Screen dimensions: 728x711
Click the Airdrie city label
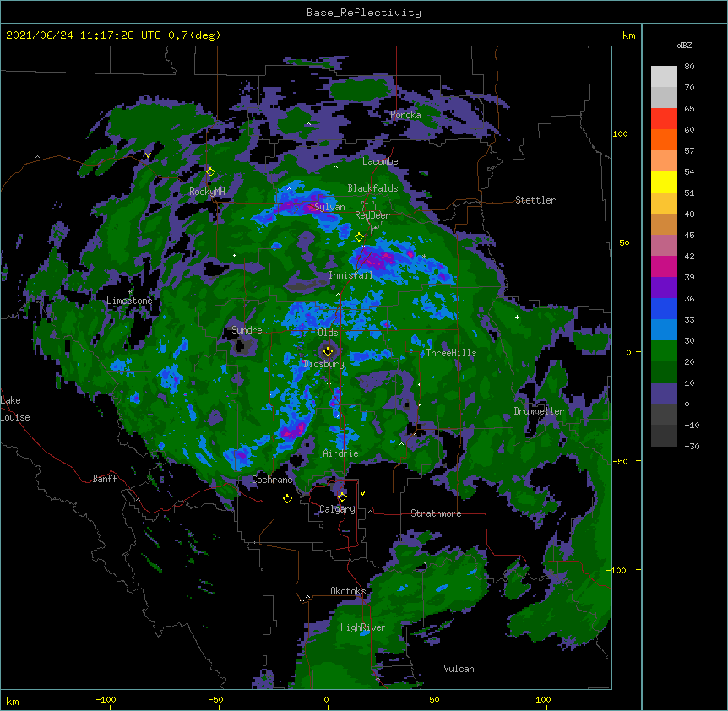pos(341,453)
